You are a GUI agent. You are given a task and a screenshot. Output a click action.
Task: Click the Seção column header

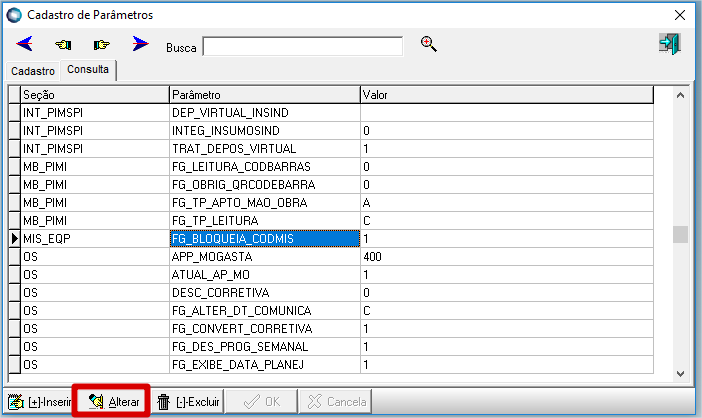click(95, 95)
